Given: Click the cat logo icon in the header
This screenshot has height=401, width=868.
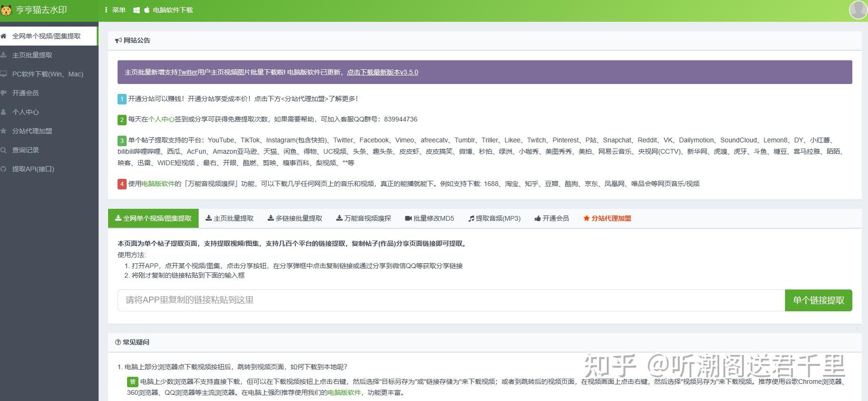Looking at the screenshot, I should pyautogui.click(x=6, y=10).
